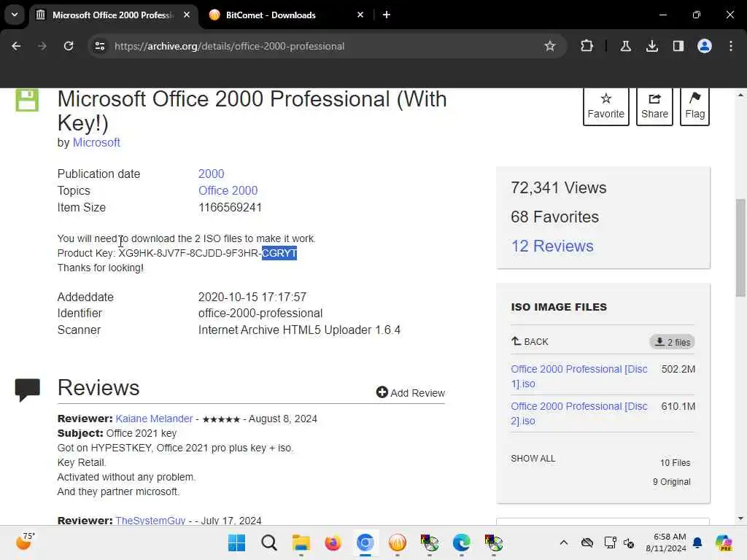Open site information icon in address bar
This screenshot has width=747, height=560.
pyautogui.click(x=100, y=46)
